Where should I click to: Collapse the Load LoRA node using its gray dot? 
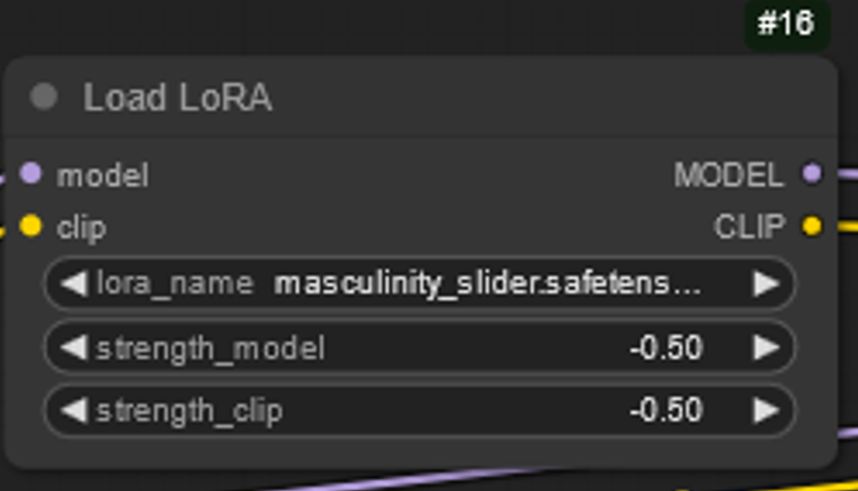coord(43,97)
